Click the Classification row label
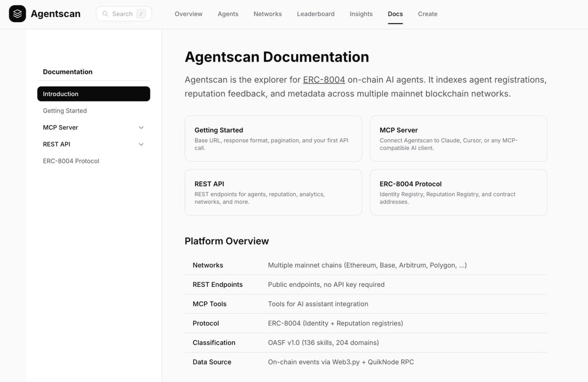 [214, 343]
